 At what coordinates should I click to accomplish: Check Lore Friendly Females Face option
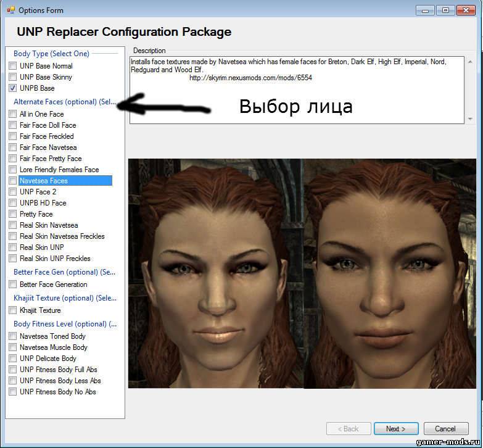(x=12, y=170)
